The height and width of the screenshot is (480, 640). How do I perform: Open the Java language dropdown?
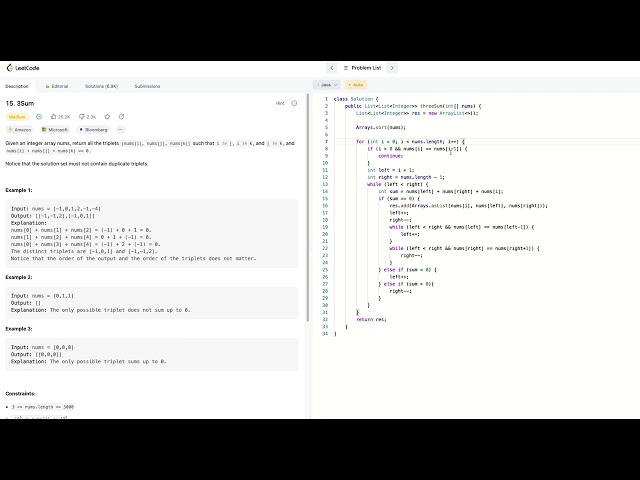click(327, 85)
